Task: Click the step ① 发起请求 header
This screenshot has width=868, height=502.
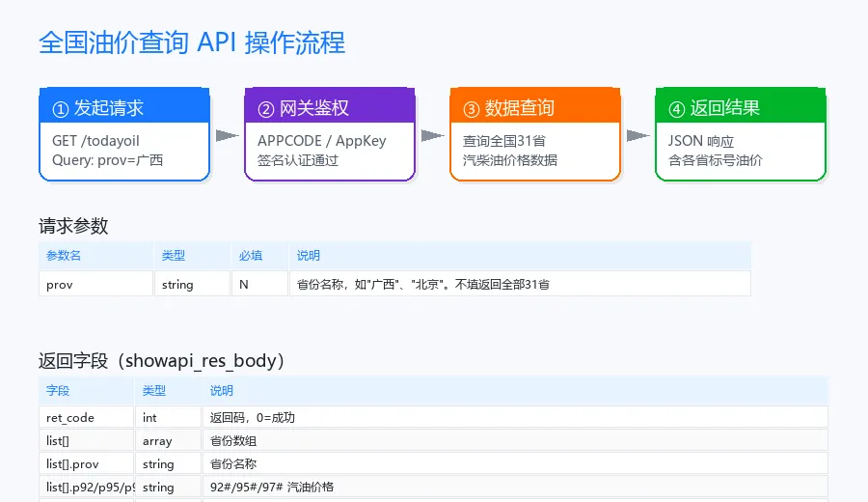Action: point(124,105)
